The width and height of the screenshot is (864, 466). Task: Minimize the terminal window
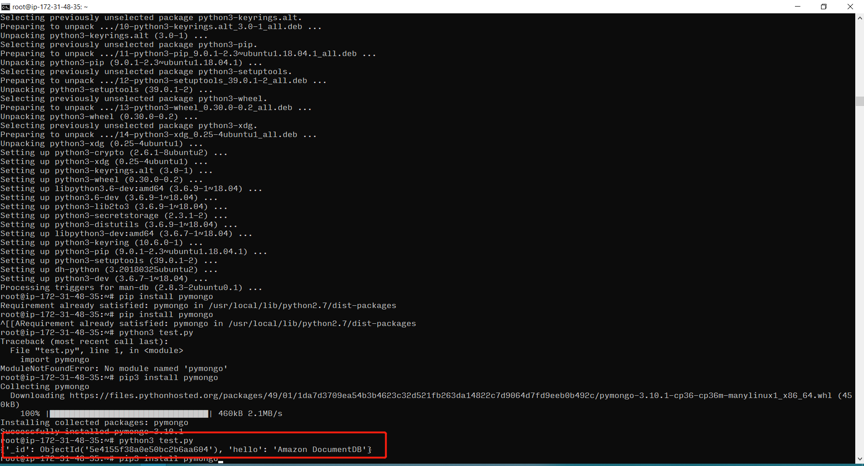coord(797,6)
